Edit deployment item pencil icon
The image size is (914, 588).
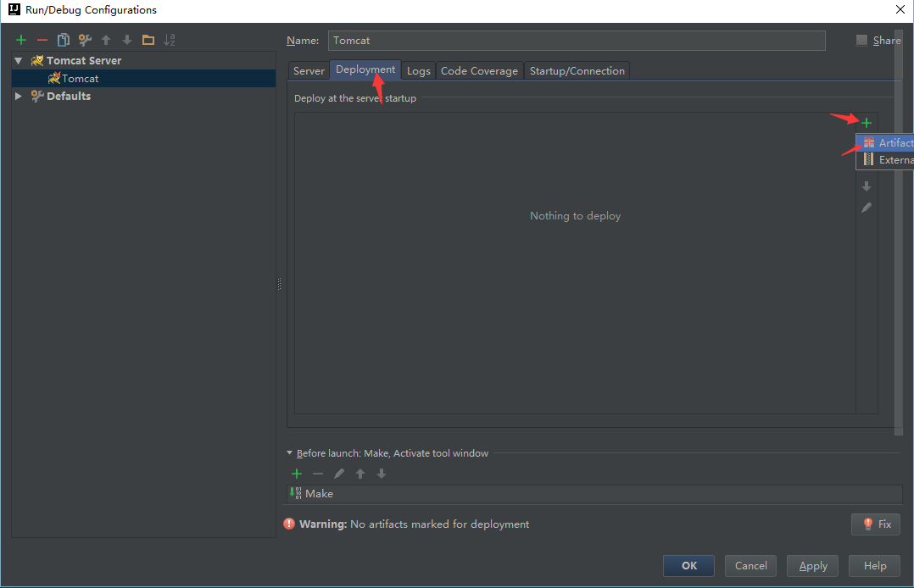(867, 208)
